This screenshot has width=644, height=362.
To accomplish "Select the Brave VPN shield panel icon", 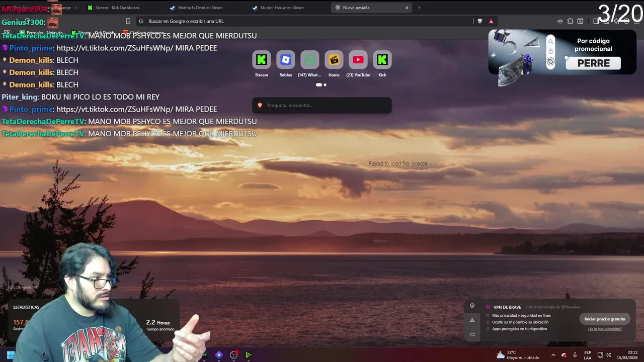I will (x=472, y=306).
